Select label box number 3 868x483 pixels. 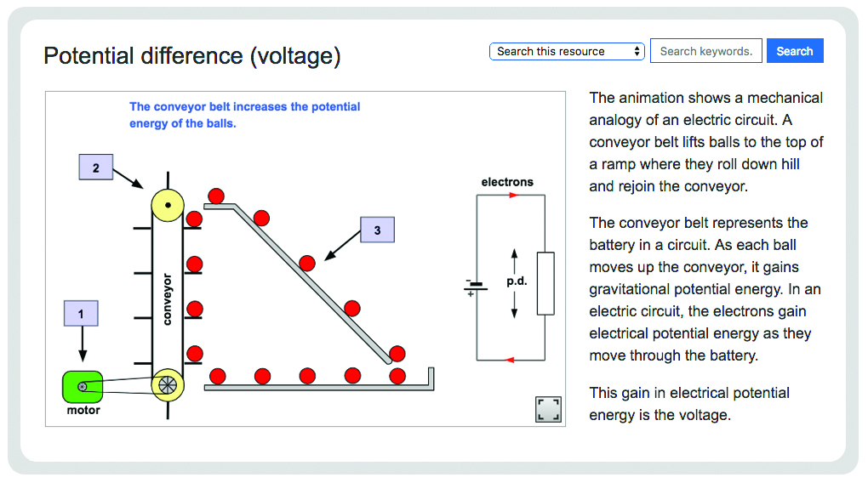(378, 230)
